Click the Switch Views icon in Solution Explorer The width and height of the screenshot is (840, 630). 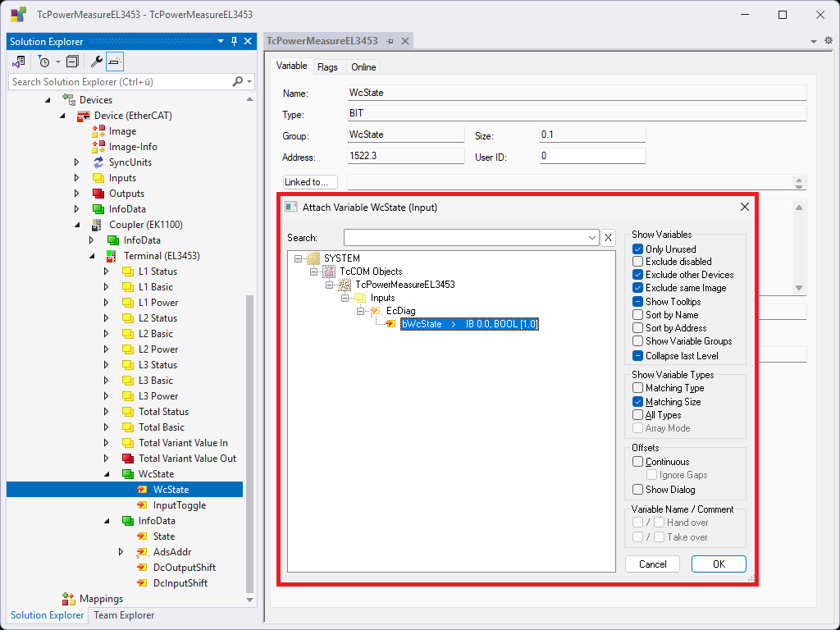click(x=18, y=62)
